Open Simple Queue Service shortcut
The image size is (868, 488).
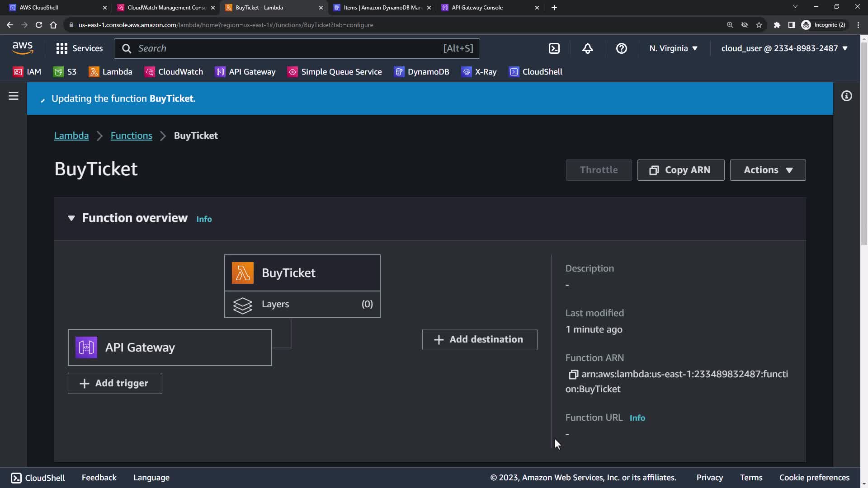pos(335,72)
